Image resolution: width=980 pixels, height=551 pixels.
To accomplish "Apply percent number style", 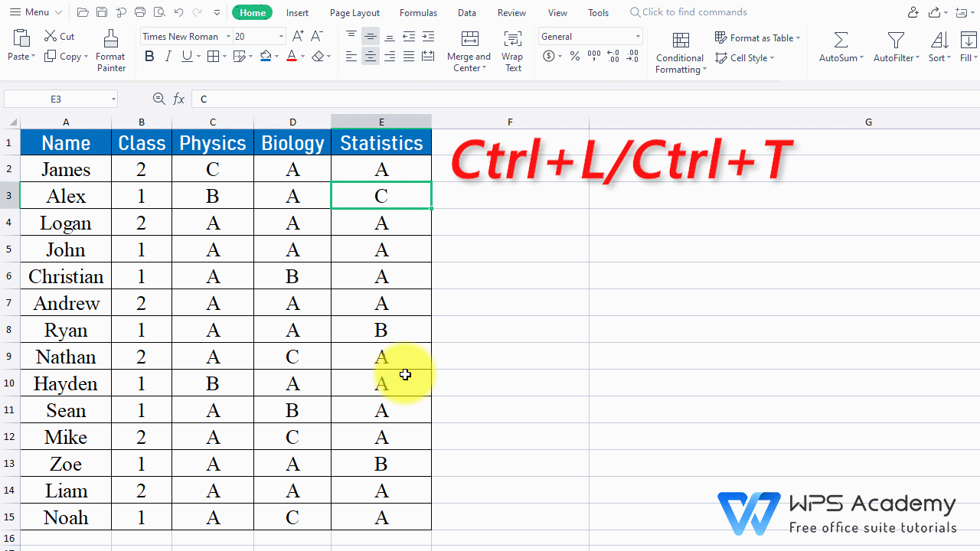I will [x=574, y=56].
